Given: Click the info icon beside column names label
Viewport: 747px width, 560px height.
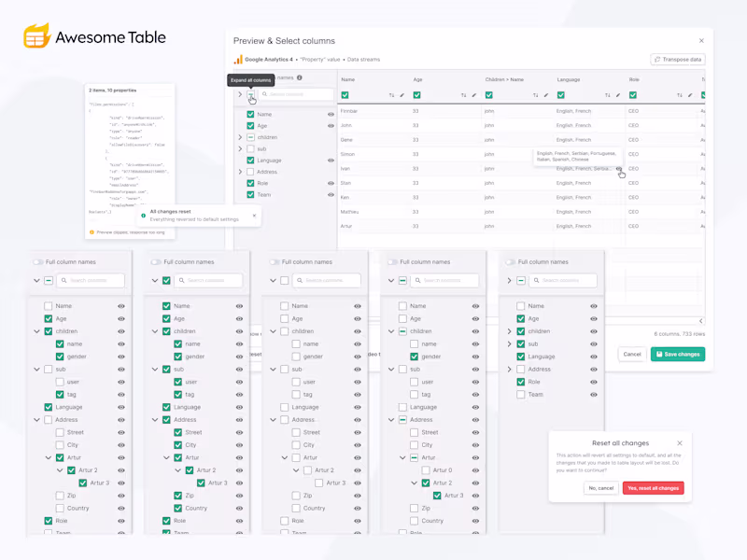Looking at the screenshot, I should coord(299,77).
